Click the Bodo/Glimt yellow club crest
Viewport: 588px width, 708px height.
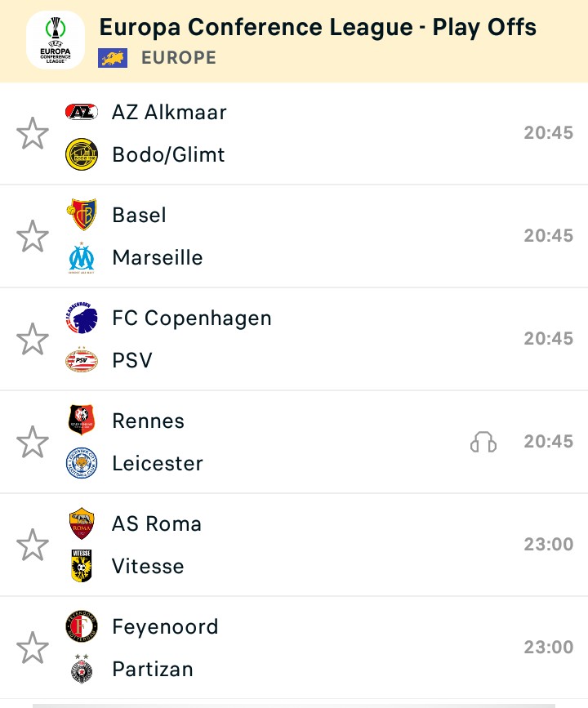click(82, 154)
